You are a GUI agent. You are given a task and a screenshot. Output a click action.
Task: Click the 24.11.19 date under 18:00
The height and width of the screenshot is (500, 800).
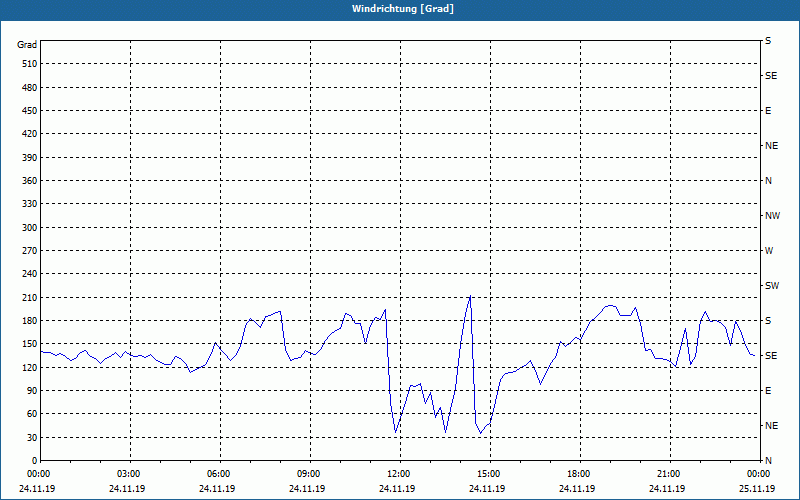(577, 489)
